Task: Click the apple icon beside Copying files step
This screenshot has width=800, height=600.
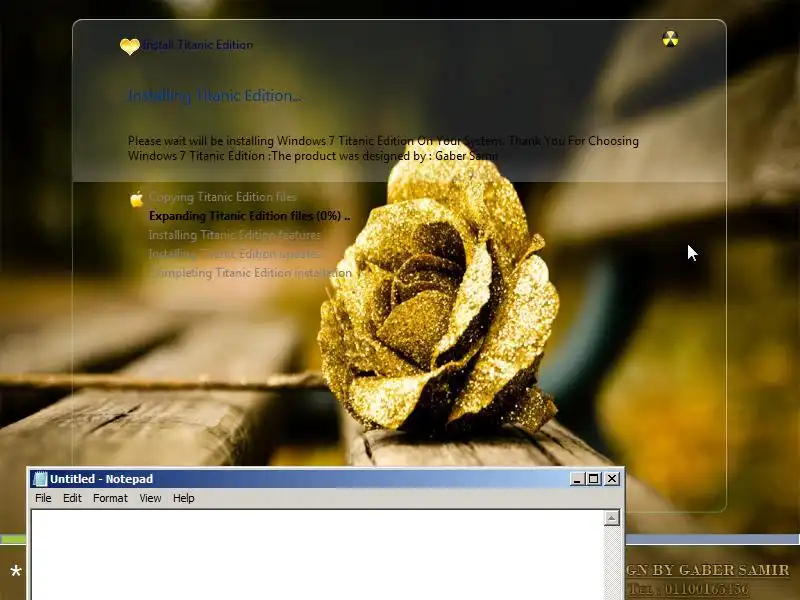Action: [137, 198]
